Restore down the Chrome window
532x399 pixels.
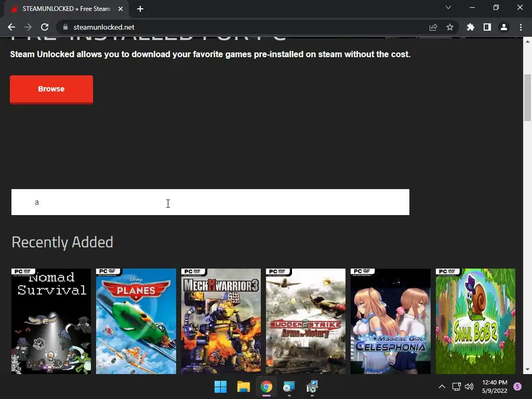(x=496, y=7)
